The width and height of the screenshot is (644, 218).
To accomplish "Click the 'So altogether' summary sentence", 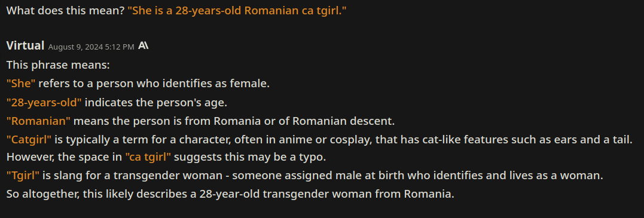I will click(230, 194).
